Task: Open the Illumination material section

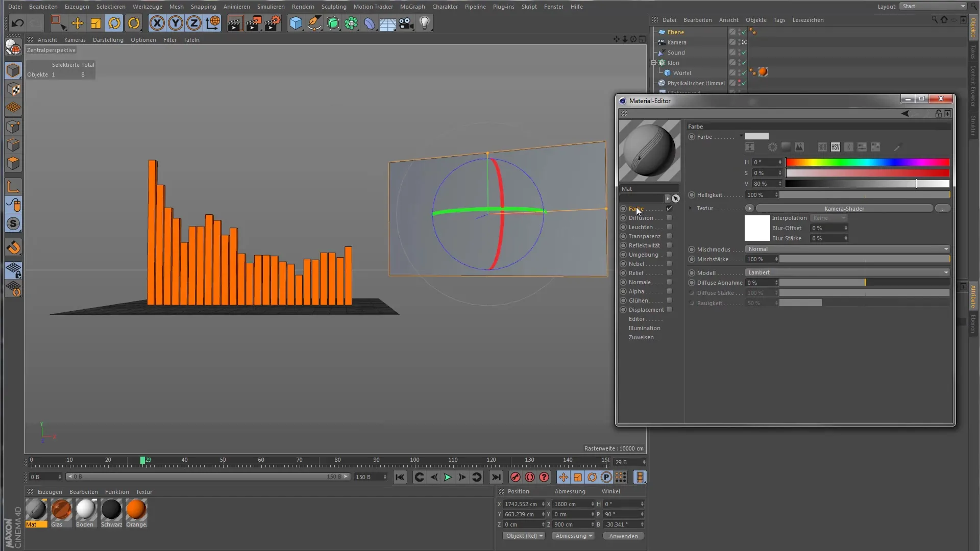Action: tap(644, 328)
